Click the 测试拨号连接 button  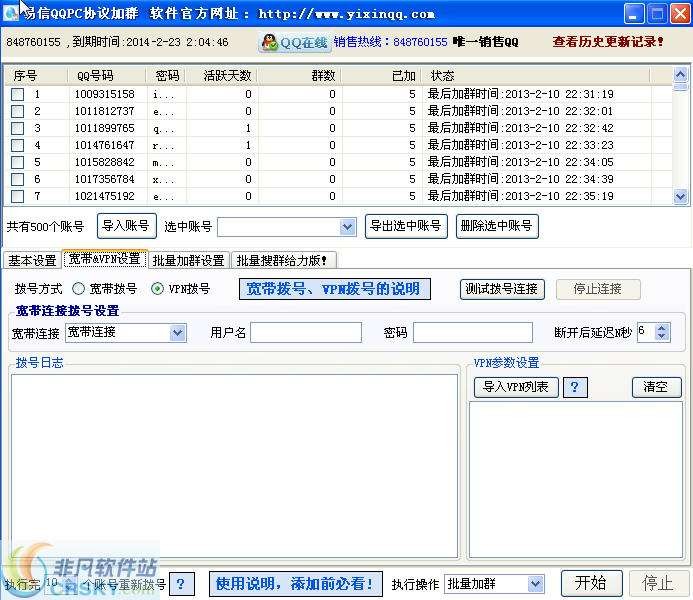pos(502,289)
